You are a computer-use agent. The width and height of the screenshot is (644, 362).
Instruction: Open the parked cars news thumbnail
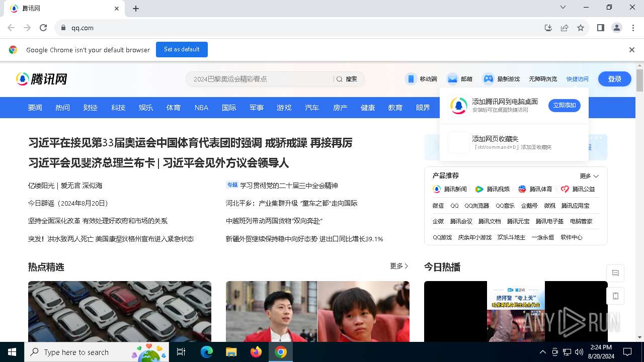tap(120, 311)
